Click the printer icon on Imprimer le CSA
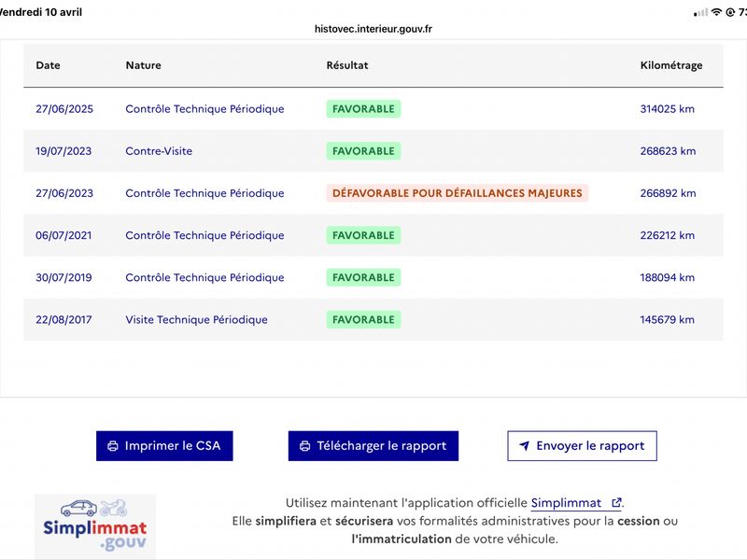Screen dimensions: 747x560 [x=113, y=446]
